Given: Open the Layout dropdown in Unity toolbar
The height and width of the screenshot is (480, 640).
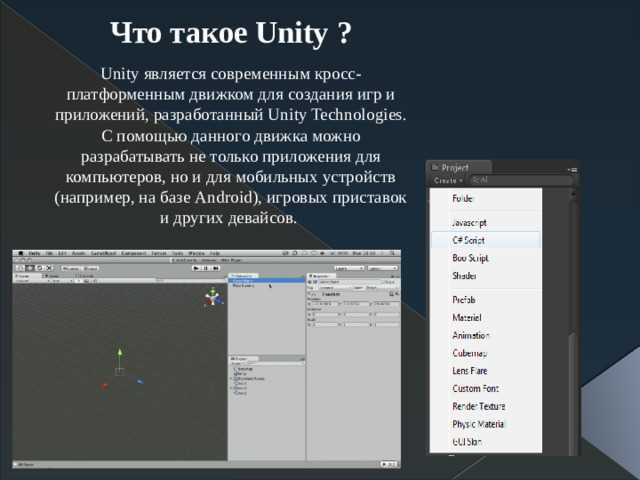Looking at the screenshot, I should (x=382, y=268).
